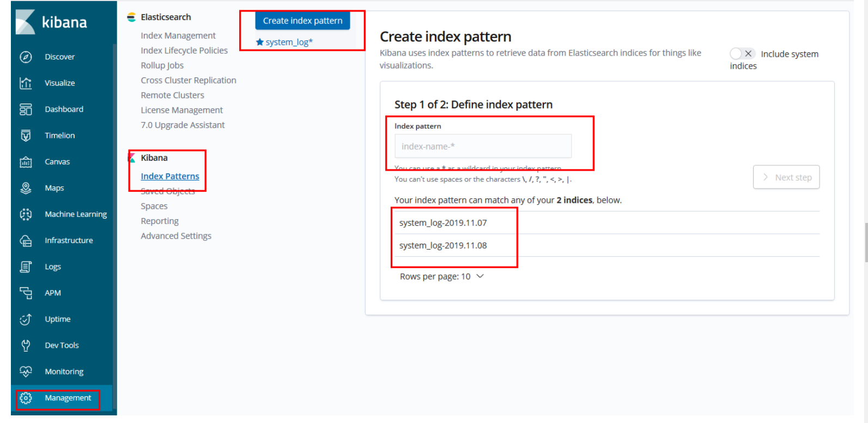The width and height of the screenshot is (868, 423).
Task: Open Timelion shield icon
Action: 26,135
